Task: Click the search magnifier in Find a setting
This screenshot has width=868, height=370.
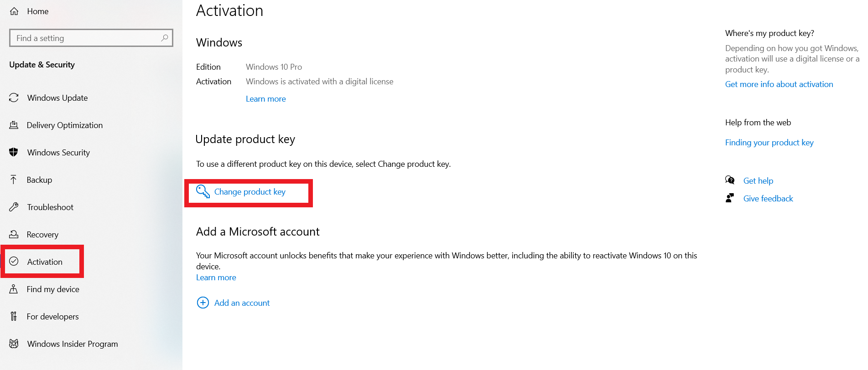Action: click(x=165, y=38)
